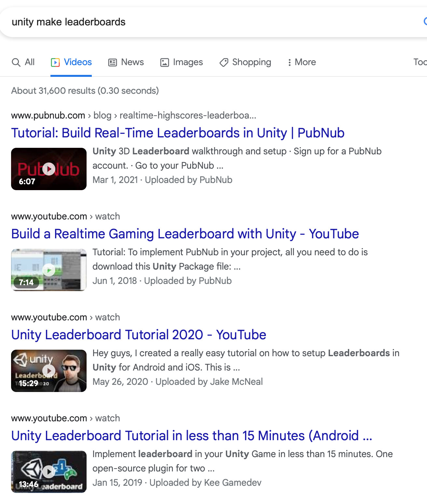Click the Videos tab play icon
Viewport: 427px width, 504px height.
tap(55, 62)
